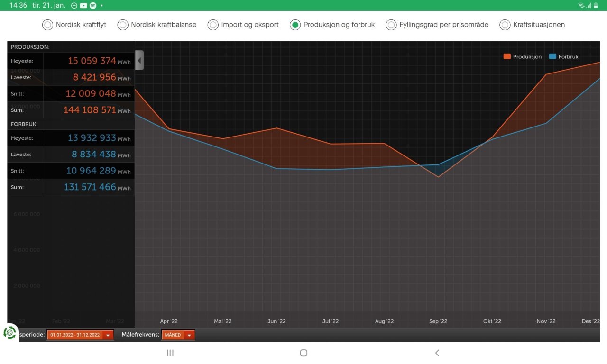Click the FORBRUK: section header

click(24, 124)
